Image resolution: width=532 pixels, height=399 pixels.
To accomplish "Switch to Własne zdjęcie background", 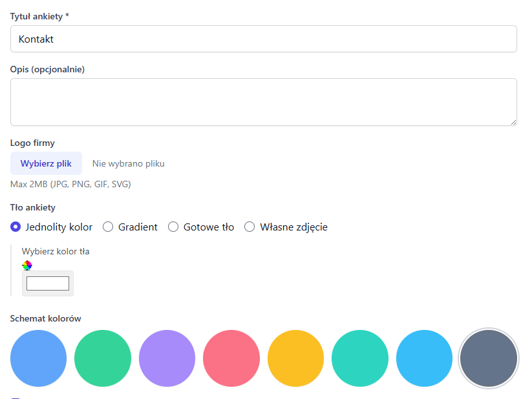I will 250,227.
